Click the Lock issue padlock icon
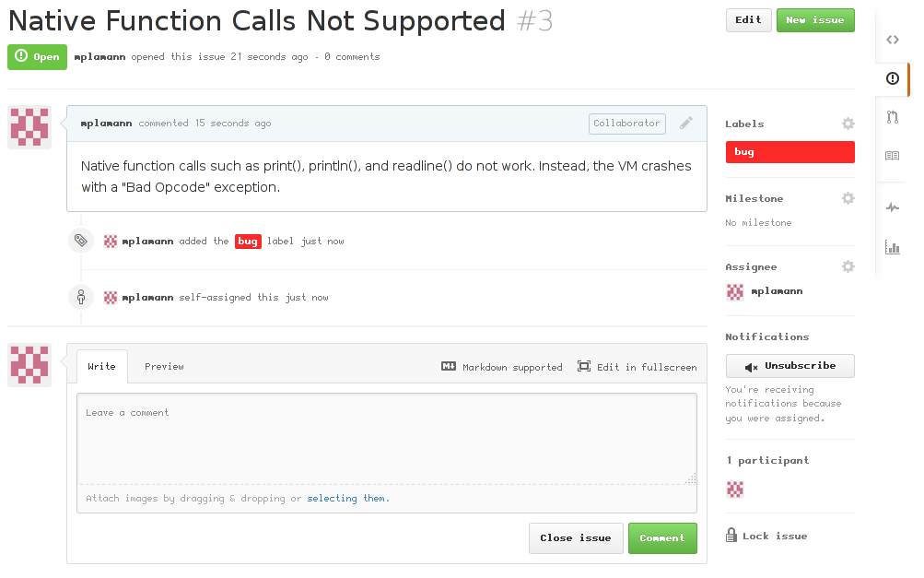 tap(731, 536)
